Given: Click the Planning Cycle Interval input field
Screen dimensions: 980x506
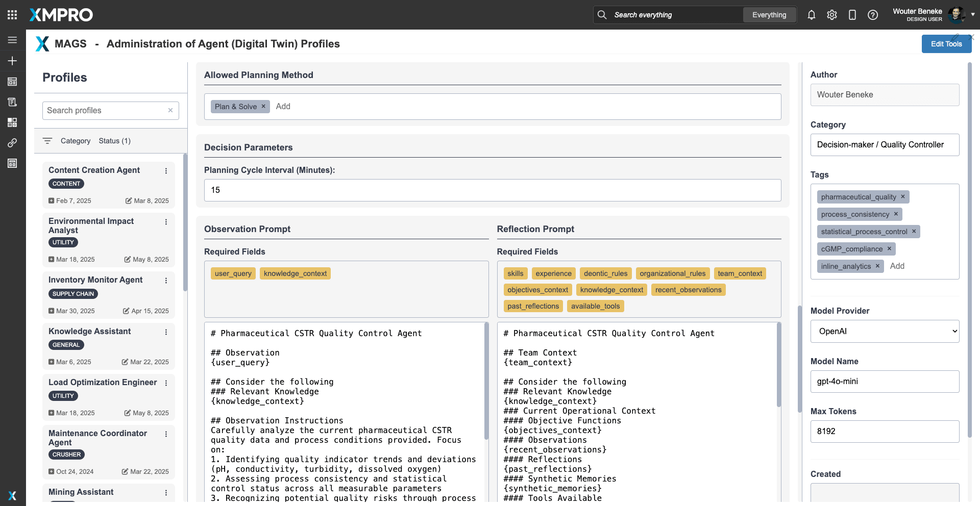Looking at the screenshot, I should (x=492, y=190).
